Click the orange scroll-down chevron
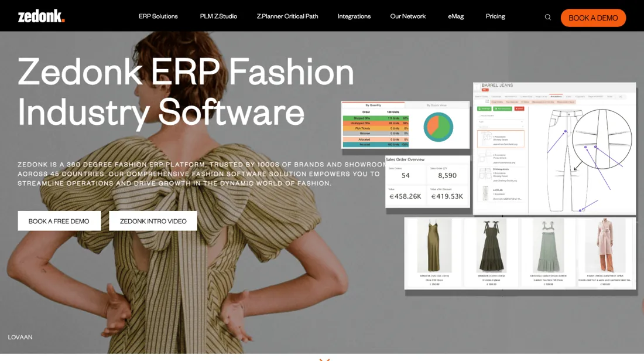644x361 pixels. point(324,359)
